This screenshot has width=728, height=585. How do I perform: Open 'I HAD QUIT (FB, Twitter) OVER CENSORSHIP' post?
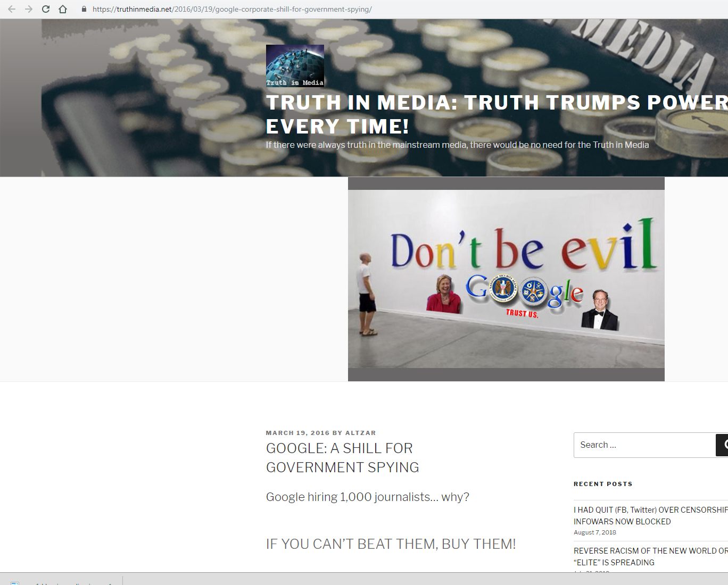pyautogui.click(x=650, y=515)
